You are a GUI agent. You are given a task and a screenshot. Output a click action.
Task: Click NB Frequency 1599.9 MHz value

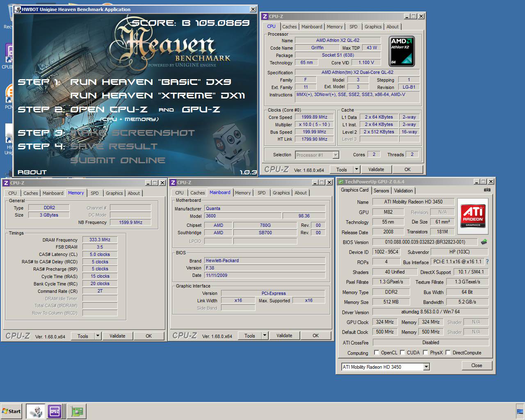coord(130,222)
